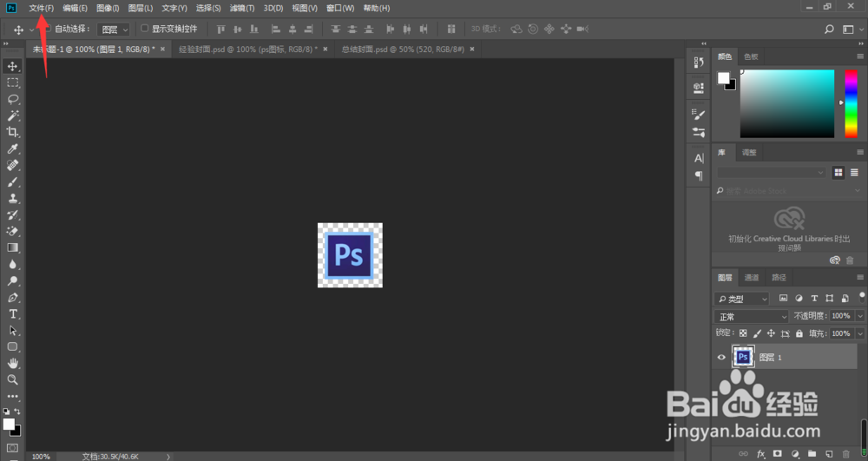Viewport: 868px width, 461px height.
Task: Switch to 通道 channels tab
Action: (x=751, y=278)
